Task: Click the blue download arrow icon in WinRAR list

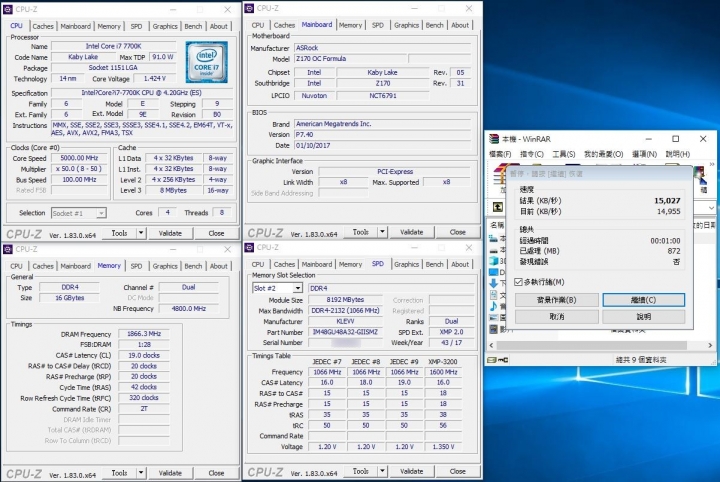Action: pyautogui.click(x=494, y=283)
